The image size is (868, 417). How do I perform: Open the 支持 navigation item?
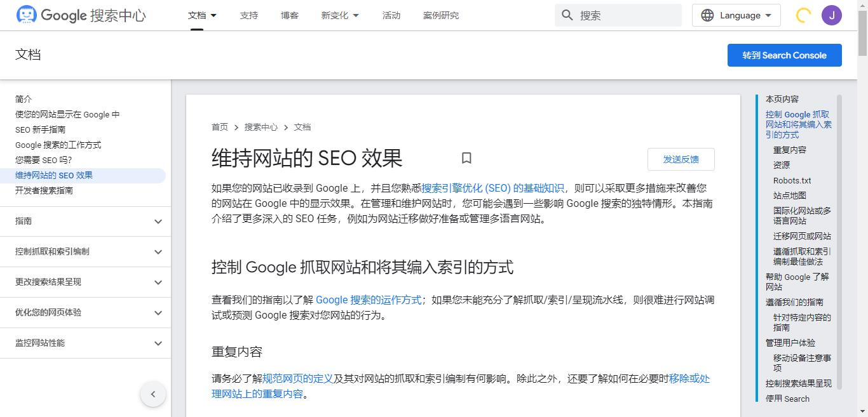(249, 15)
